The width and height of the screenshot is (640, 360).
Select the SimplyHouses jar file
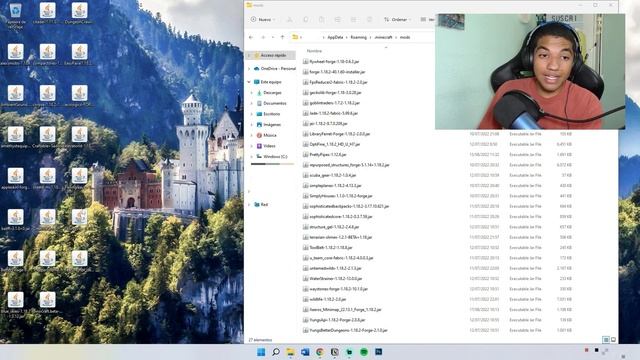pyautogui.click(x=338, y=196)
